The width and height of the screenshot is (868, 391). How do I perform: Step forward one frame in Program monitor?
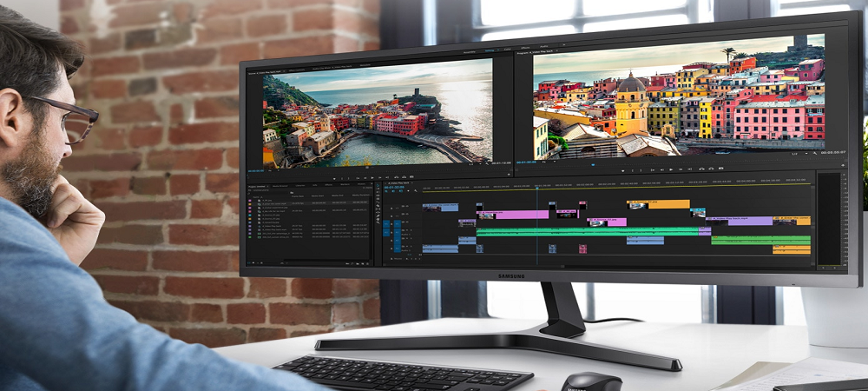point(681,169)
